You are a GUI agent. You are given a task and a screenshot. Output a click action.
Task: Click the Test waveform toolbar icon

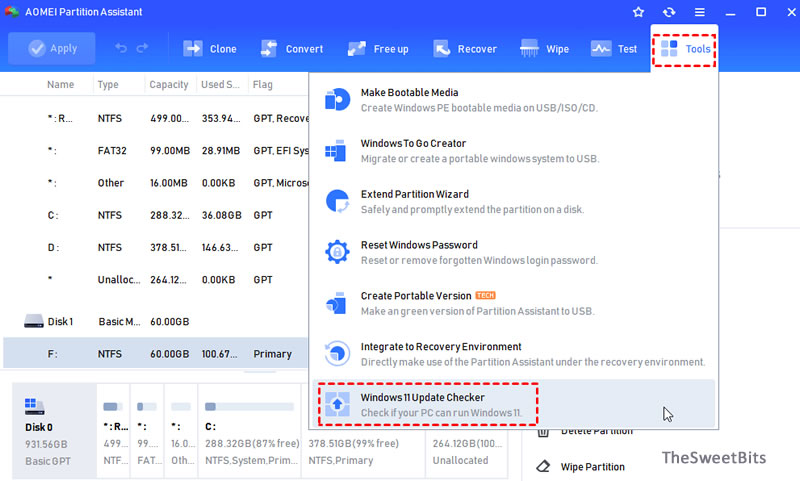[601, 48]
